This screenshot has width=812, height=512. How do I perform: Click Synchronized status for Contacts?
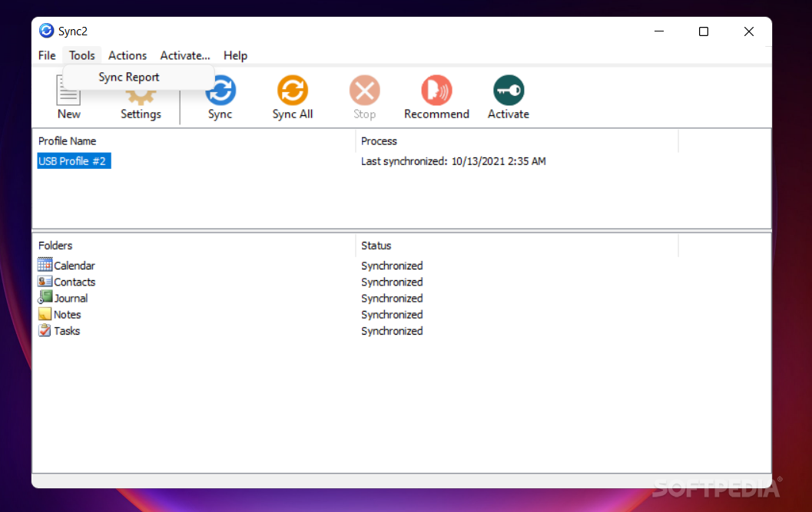tap(392, 282)
